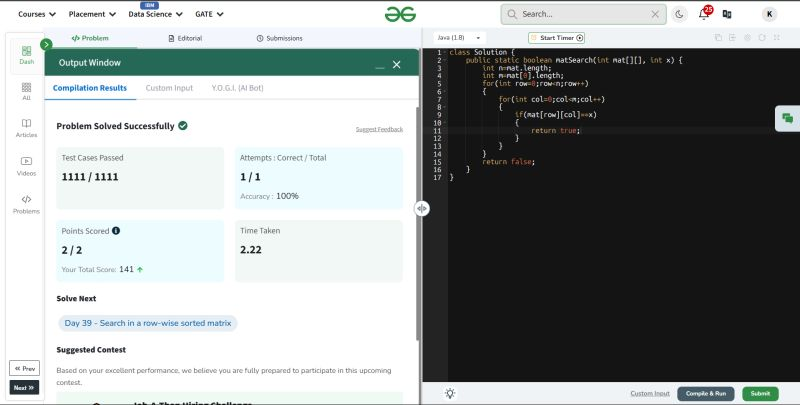Toggle dark mode moon icon
The width and height of the screenshot is (800, 405).
(x=679, y=14)
